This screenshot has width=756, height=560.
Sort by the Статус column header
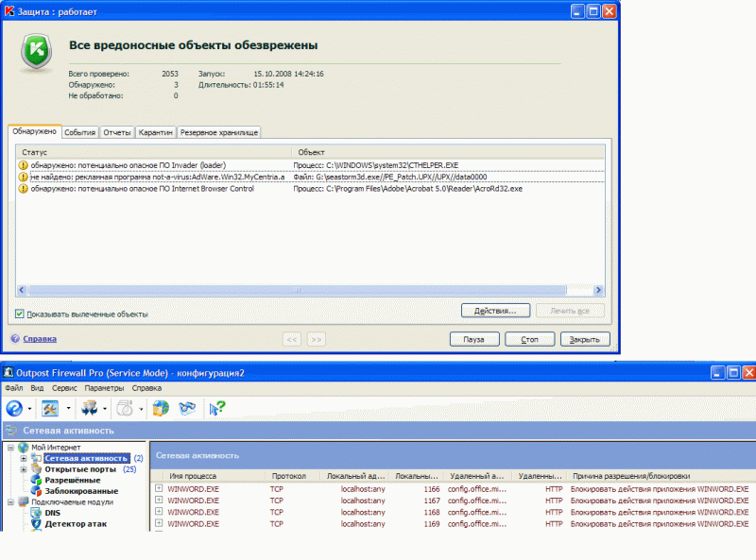tap(154, 152)
